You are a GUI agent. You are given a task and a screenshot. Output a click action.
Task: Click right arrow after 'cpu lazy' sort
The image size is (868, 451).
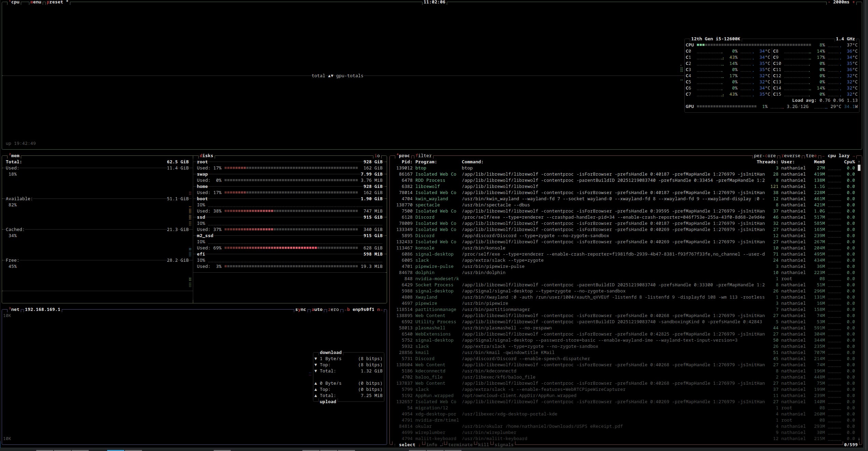(x=854, y=156)
